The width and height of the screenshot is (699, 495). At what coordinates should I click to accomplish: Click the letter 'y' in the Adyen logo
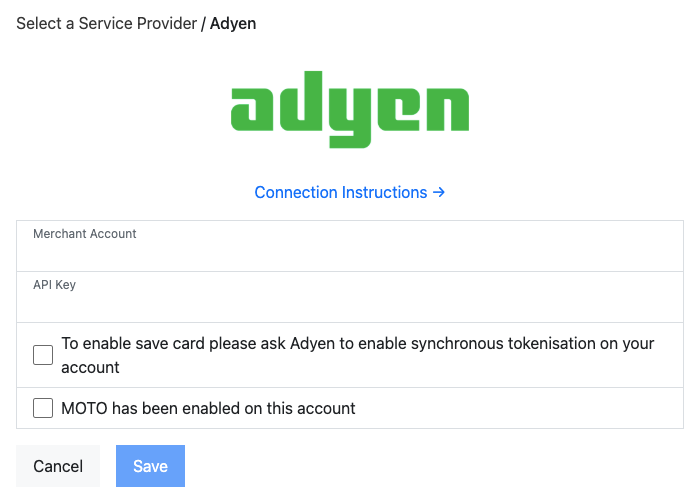click(350, 115)
